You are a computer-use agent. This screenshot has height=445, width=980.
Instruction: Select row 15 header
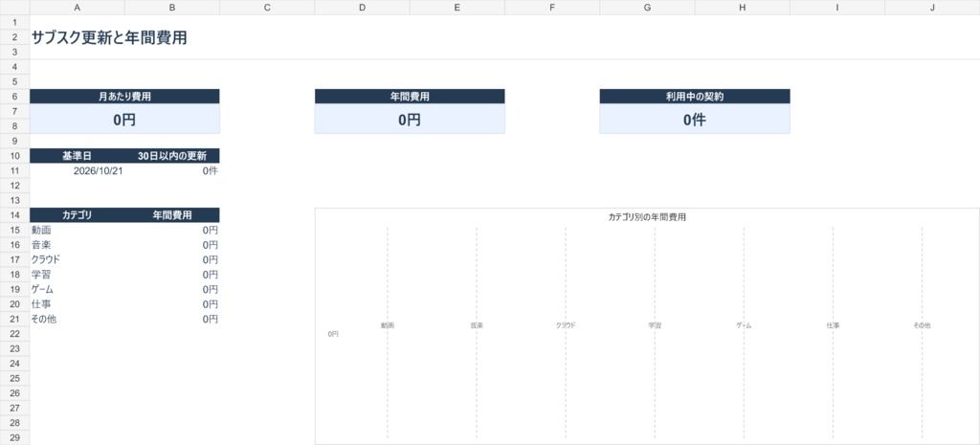point(15,230)
